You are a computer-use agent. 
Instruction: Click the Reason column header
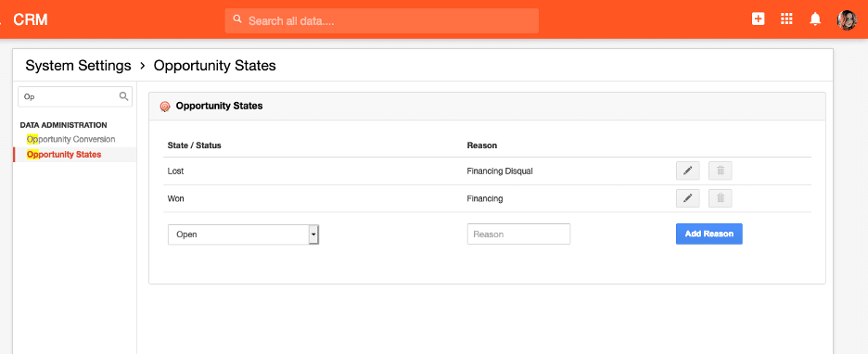[x=482, y=145]
